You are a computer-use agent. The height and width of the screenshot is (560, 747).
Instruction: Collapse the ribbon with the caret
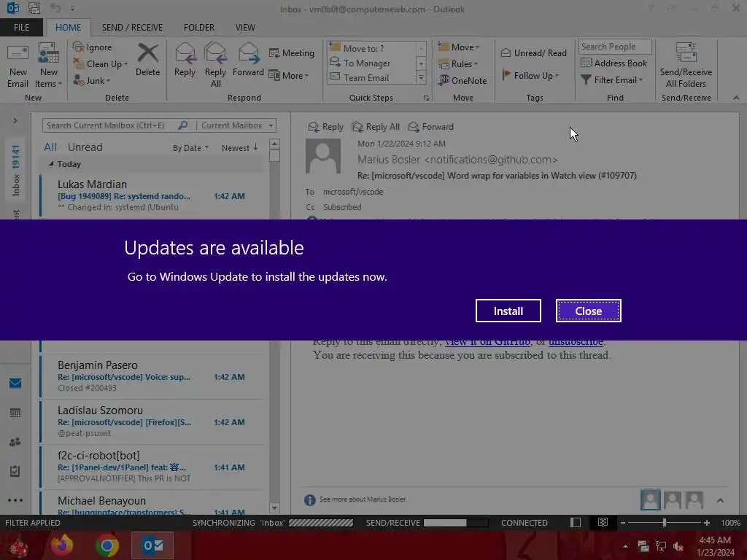[x=736, y=98]
